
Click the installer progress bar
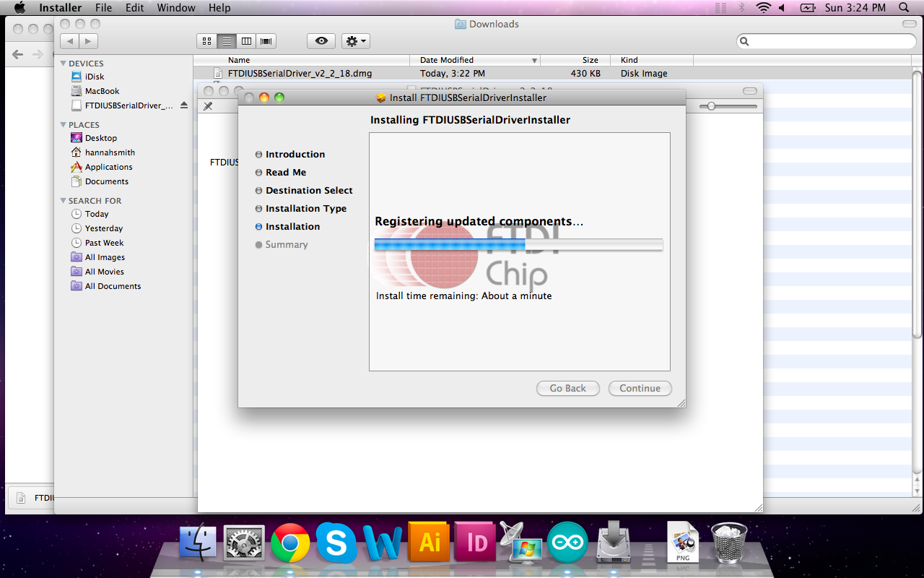518,246
